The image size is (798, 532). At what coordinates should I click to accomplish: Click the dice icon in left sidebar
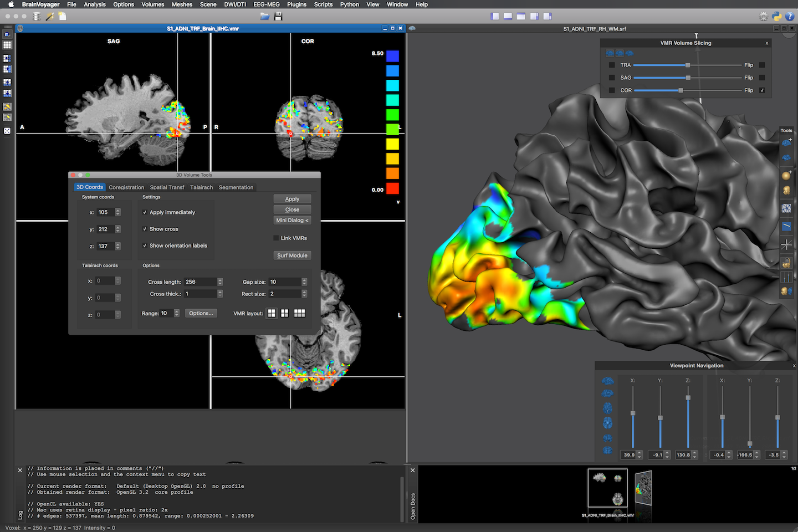(7, 131)
